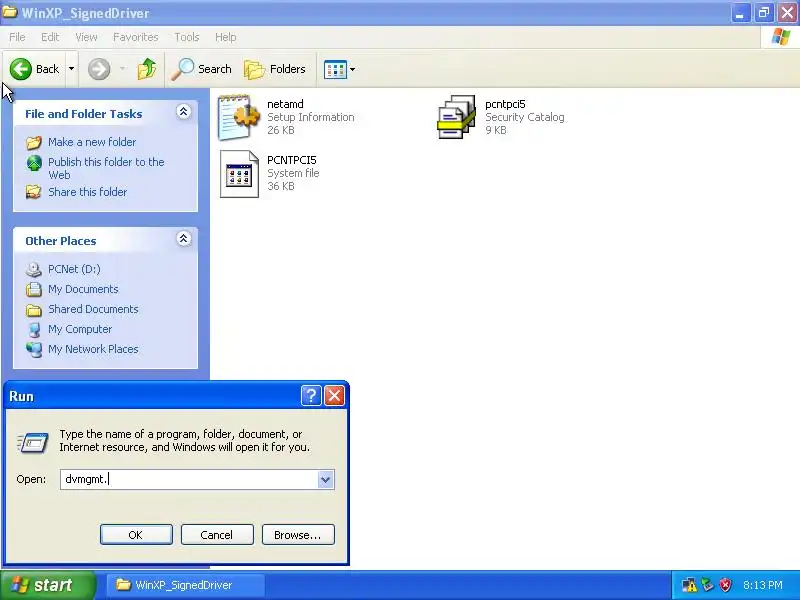
Task: Confirm Run dialog with OK
Action: click(136, 535)
